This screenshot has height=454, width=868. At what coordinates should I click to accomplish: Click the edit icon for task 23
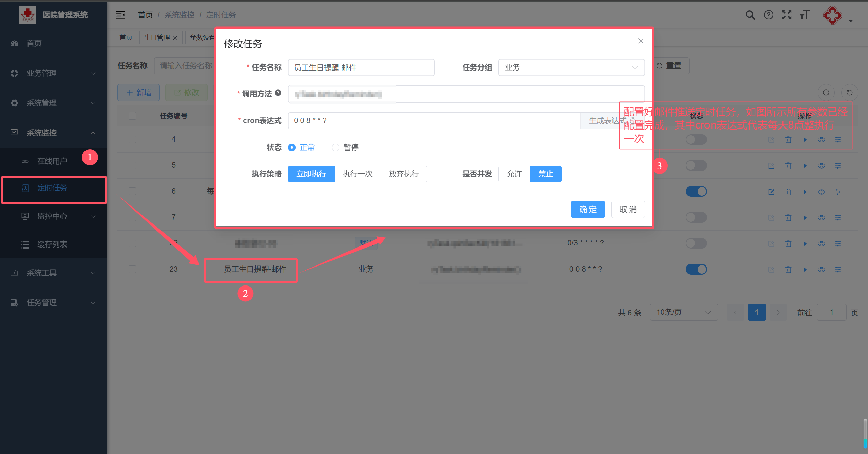771,270
